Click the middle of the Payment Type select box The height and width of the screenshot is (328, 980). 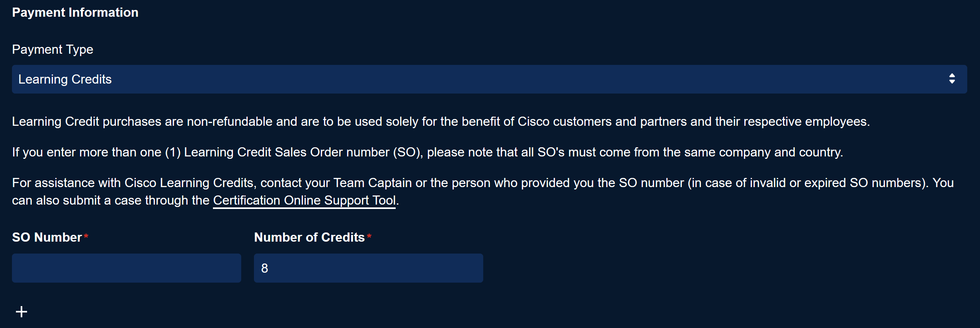pos(489,79)
